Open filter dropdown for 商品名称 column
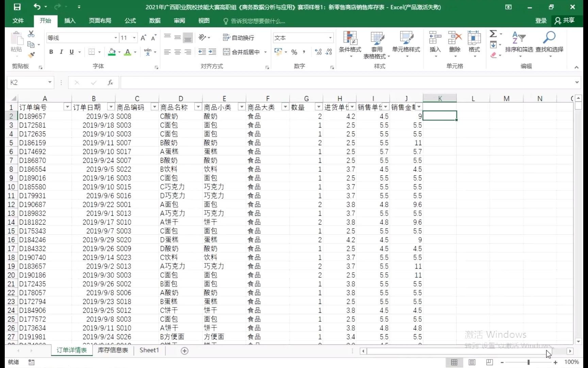Image resolution: width=588 pixels, height=368 pixels. click(x=198, y=107)
